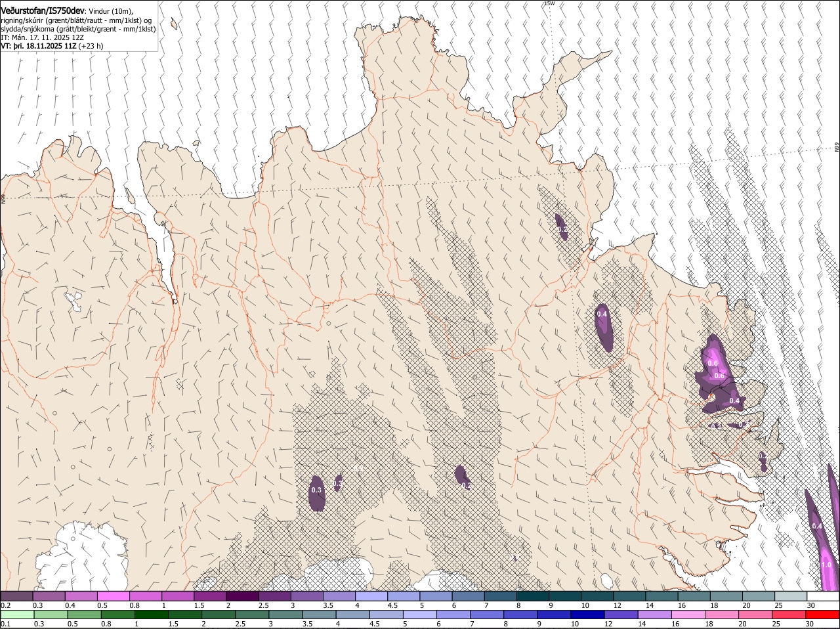
Task: Select the bright red rain swatch starting at 30
Action: point(822,614)
